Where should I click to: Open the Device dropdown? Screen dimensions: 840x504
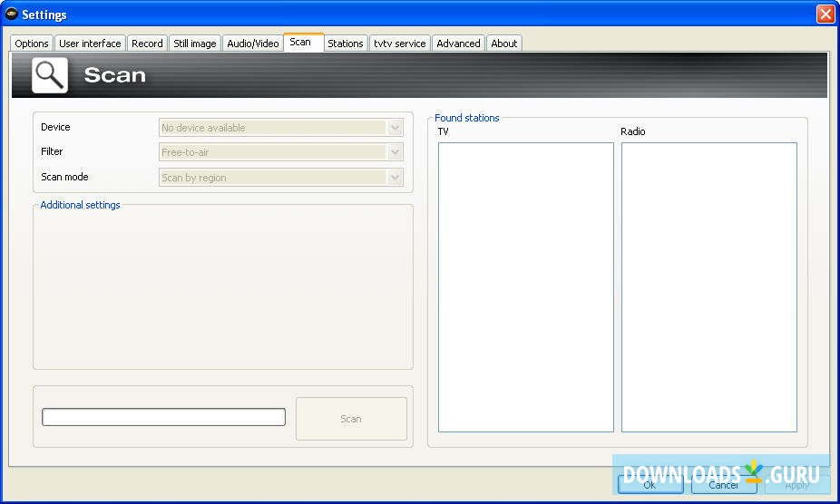pos(280,128)
